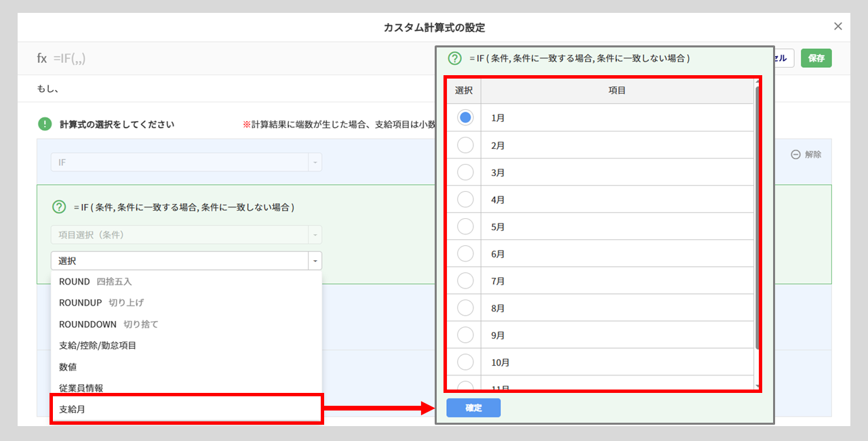Click the green exclamation icon by 計算式の選択

tap(45, 124)
